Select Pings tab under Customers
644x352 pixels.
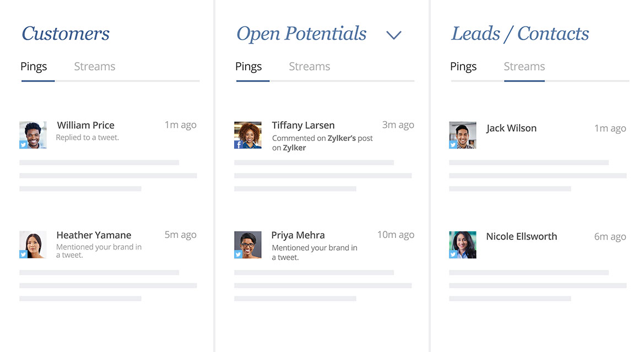[34, 67]
